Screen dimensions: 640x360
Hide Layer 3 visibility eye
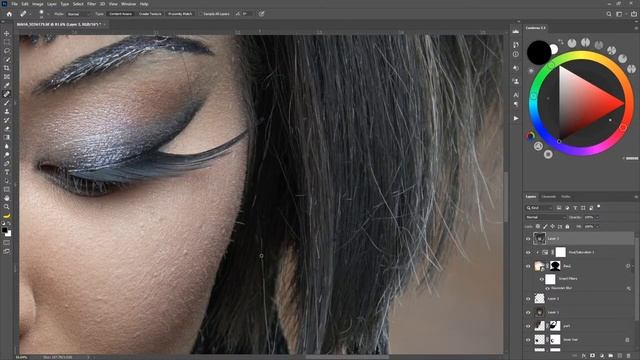(x=528, y=239)
